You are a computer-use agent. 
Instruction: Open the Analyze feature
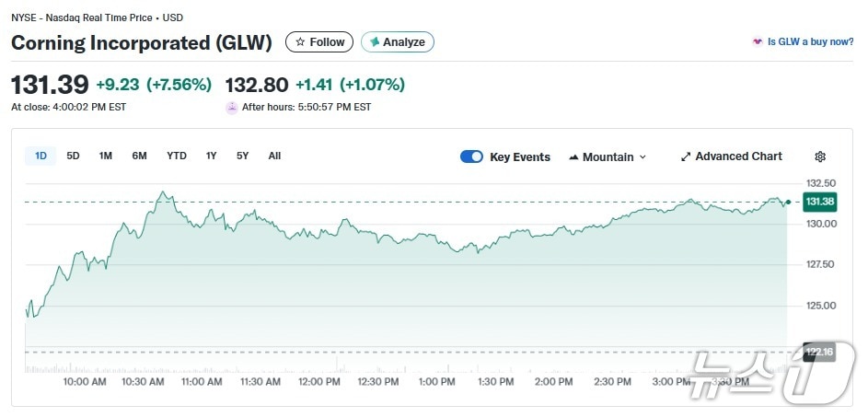click(398, 42)
